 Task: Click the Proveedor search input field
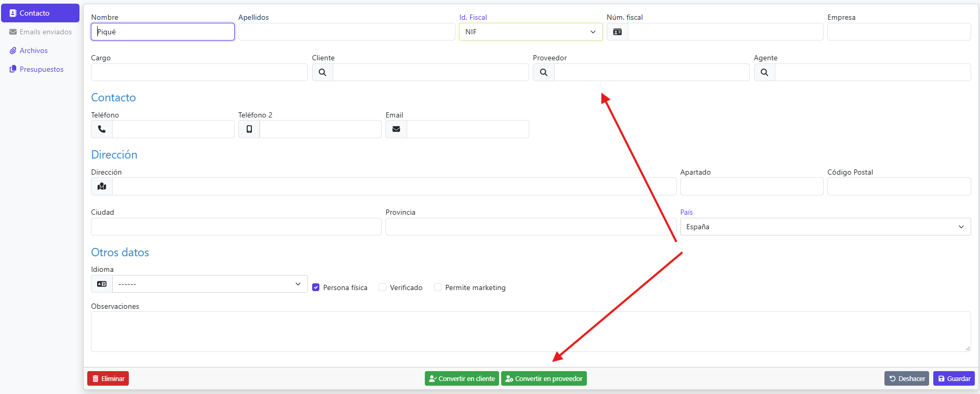[x=652, y=72]
